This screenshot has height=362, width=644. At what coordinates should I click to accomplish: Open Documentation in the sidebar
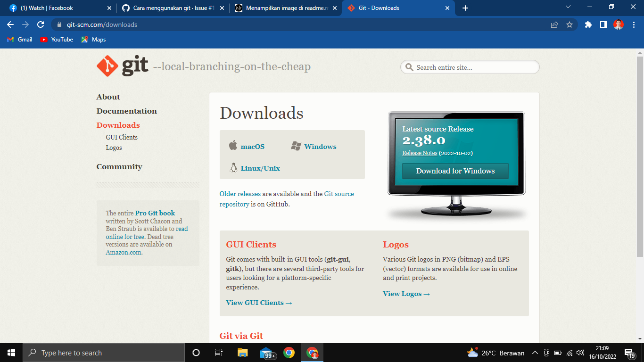(126, 111)
